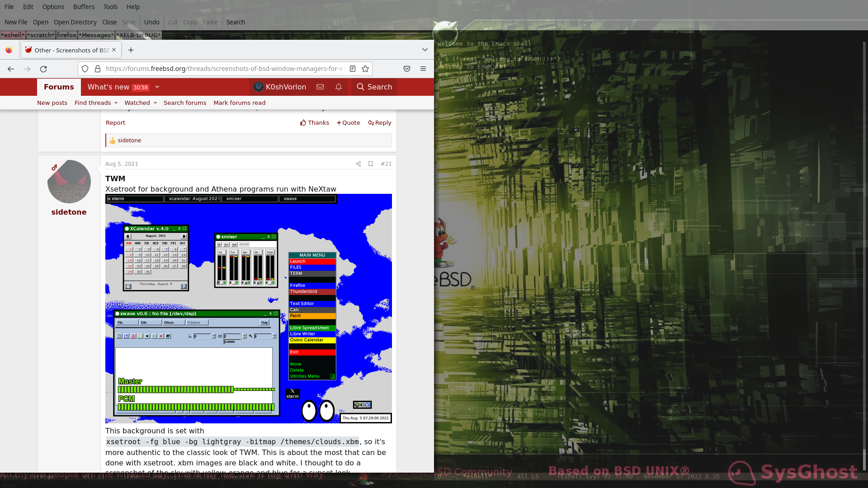Open the alerts bell icon
Viewport: 868px width, 488px height.
pos(339,87)
